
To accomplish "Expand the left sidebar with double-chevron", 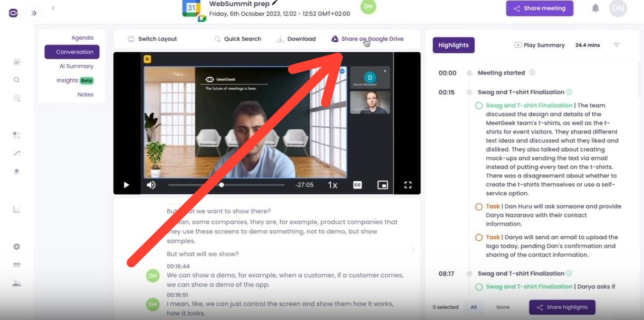I will point(34,13).
